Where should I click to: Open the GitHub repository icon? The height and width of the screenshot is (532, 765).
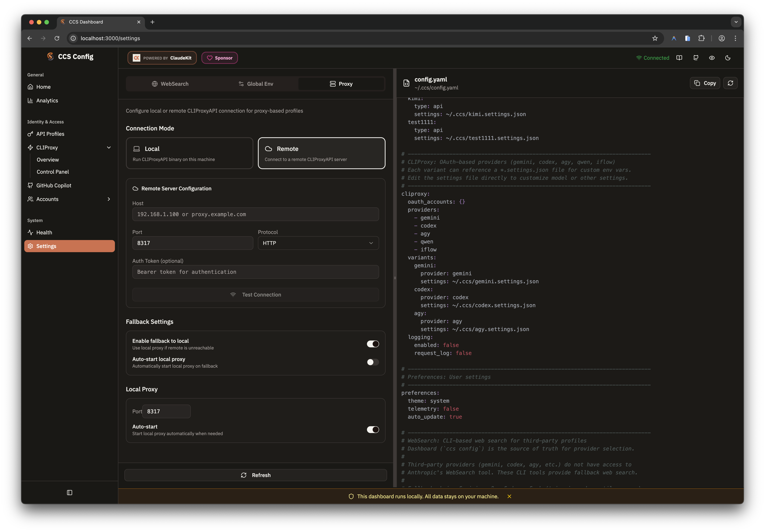click(x=696, y=58)
